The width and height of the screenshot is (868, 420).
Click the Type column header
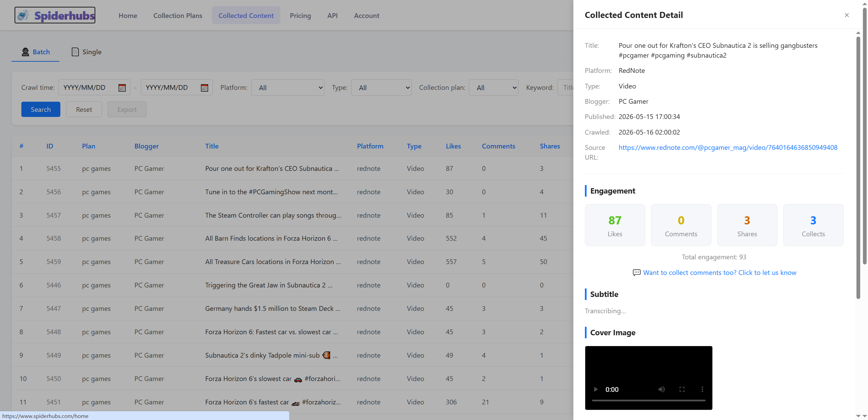click(414, 146)
